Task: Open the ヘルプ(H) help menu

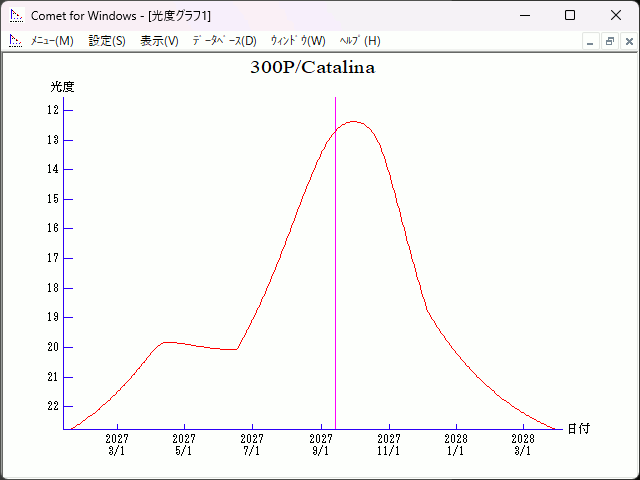Action: tap(360, 41)
